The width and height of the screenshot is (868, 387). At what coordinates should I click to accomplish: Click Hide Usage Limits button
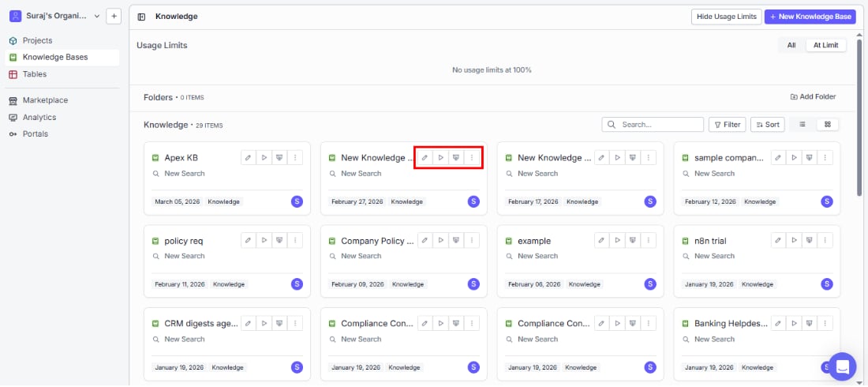pos(726,17)
